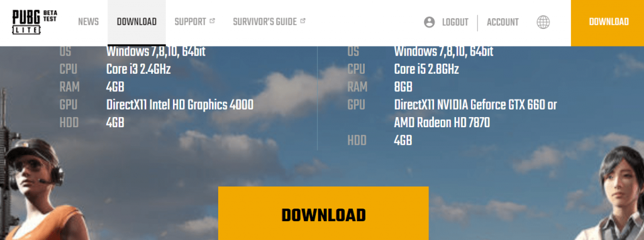Click the HDD label in the minimum specs column
Screen dimensions: 644x240
click(x=69, y=123)
